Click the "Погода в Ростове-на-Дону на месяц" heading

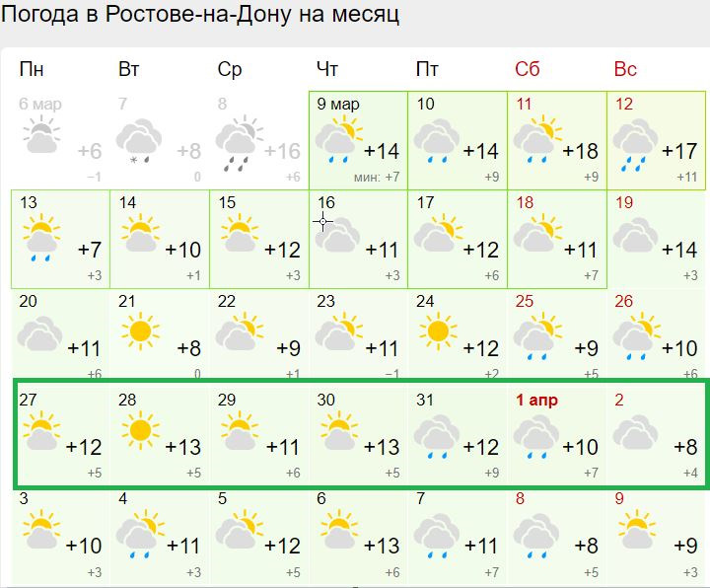[201, 18]
